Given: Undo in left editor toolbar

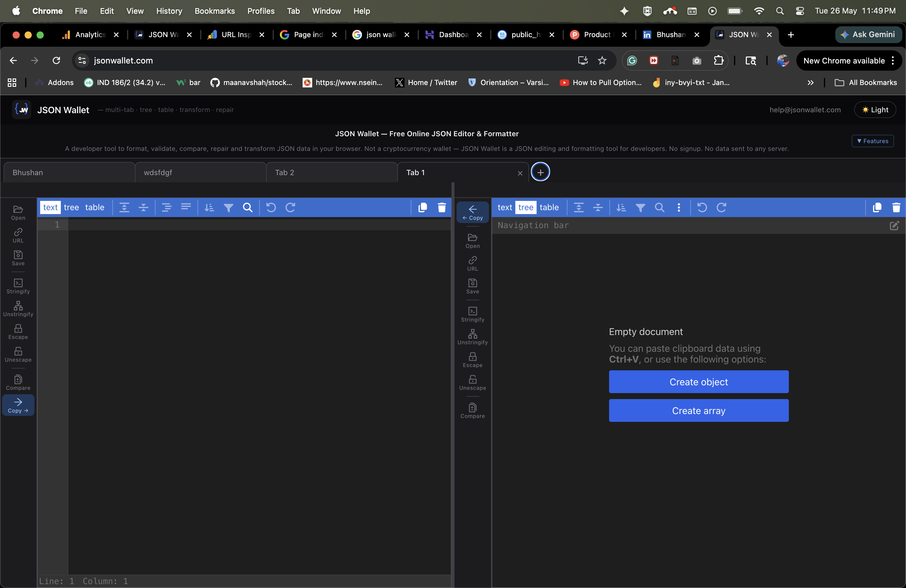Looking at the screenshot, I should (x=271, y=207).
